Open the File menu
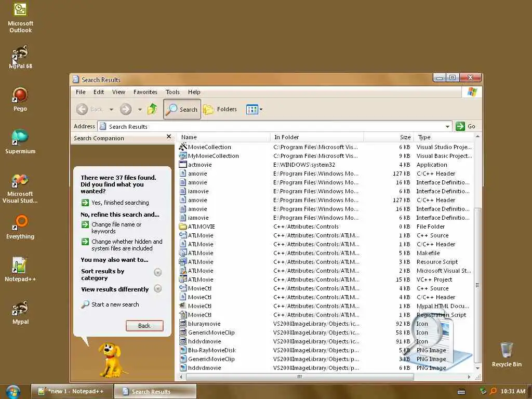Image resolution: width=532 pixels, height=399 pixels. coord(81,92)
